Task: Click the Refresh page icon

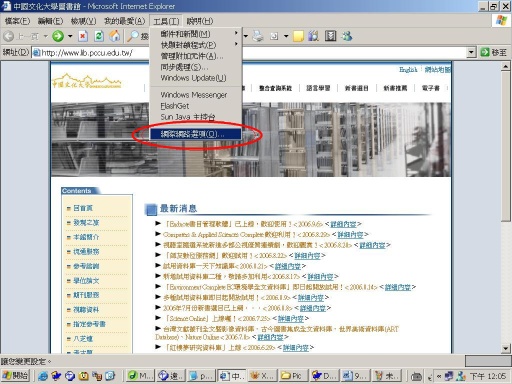Action: [x=99, y=36]
